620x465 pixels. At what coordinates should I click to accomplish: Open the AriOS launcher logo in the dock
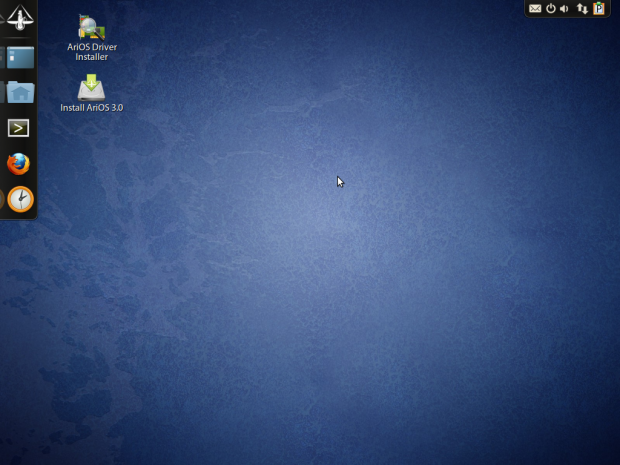(20, 17)
